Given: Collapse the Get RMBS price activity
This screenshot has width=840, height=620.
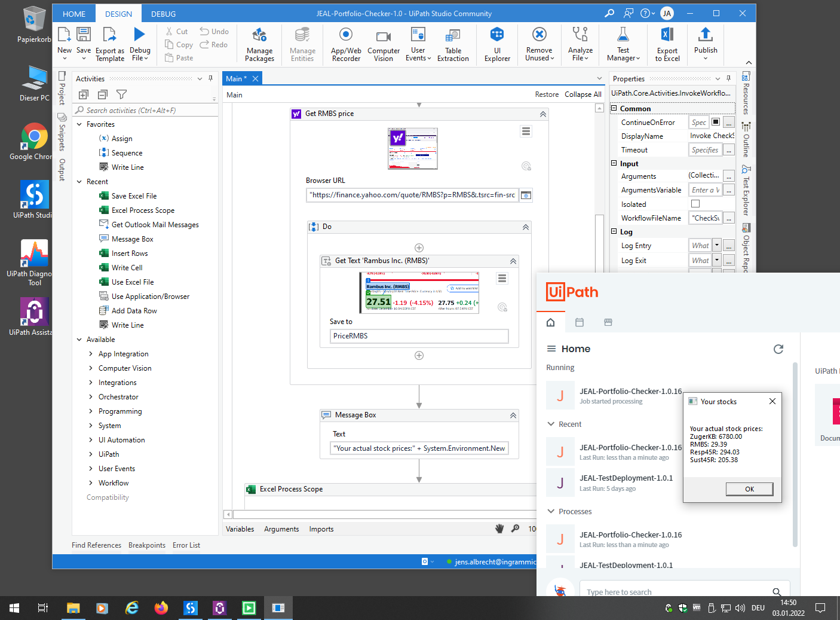Looking at the screenshot, I should tap(542, 114).
